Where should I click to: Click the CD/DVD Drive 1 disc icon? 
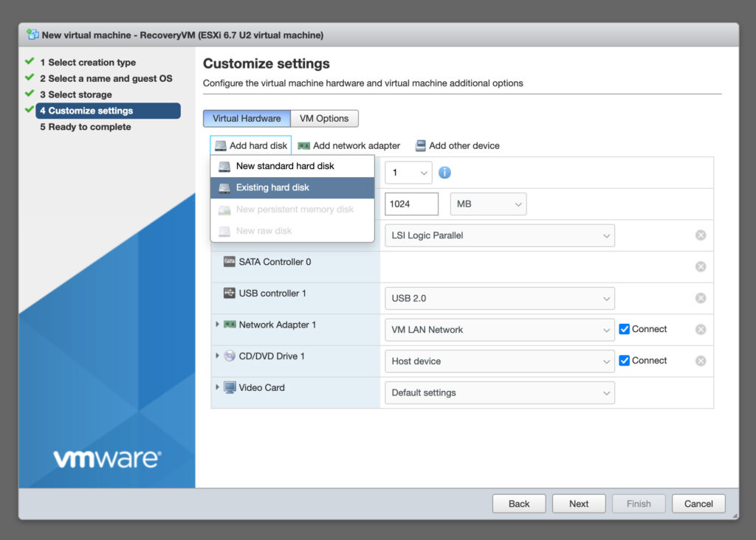coord(230,356)
